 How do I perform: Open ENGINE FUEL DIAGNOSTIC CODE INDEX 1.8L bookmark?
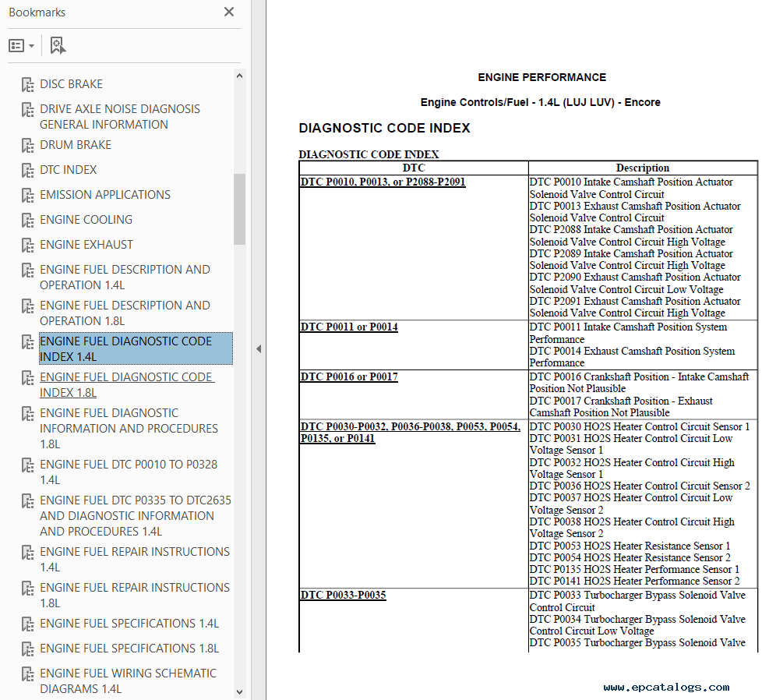(x=127, y=384)
